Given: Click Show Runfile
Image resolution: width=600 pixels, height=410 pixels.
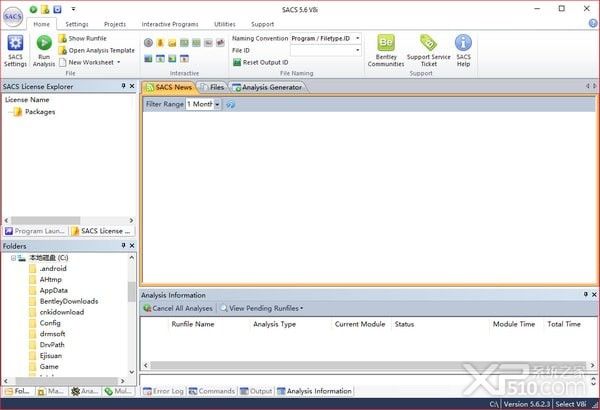Looking at the screenshot, I should click(x=83, y=38).
